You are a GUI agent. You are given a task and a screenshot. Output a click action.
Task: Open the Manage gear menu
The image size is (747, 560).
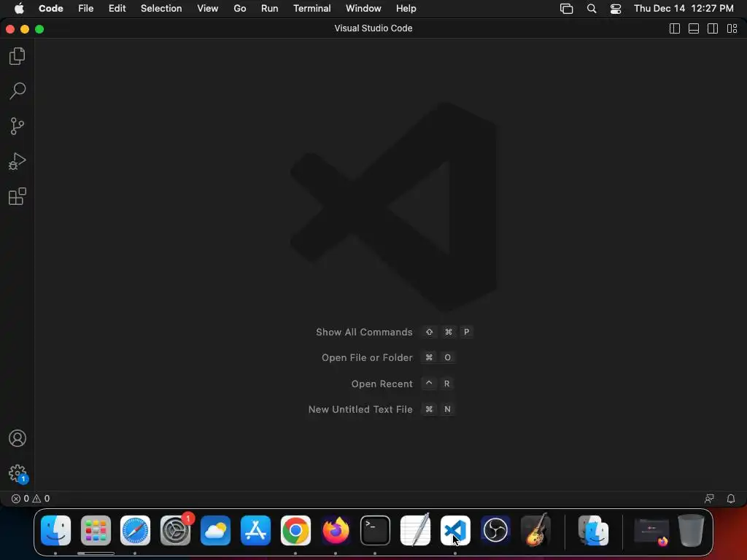[18, 474]
